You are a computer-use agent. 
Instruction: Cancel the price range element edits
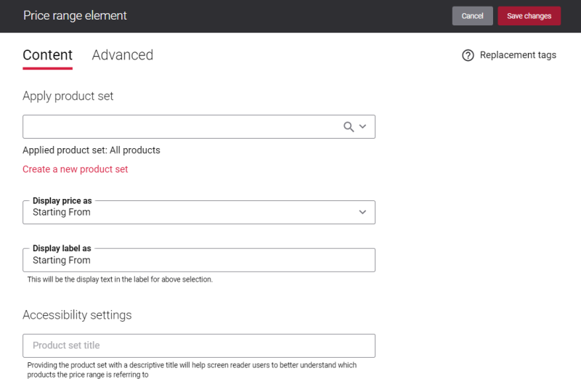point(473,16)
